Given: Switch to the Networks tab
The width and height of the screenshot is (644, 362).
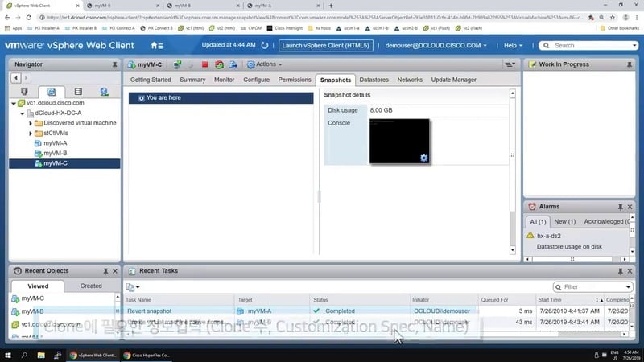Looking at the screenshot, I should click(x=410, y=80).
